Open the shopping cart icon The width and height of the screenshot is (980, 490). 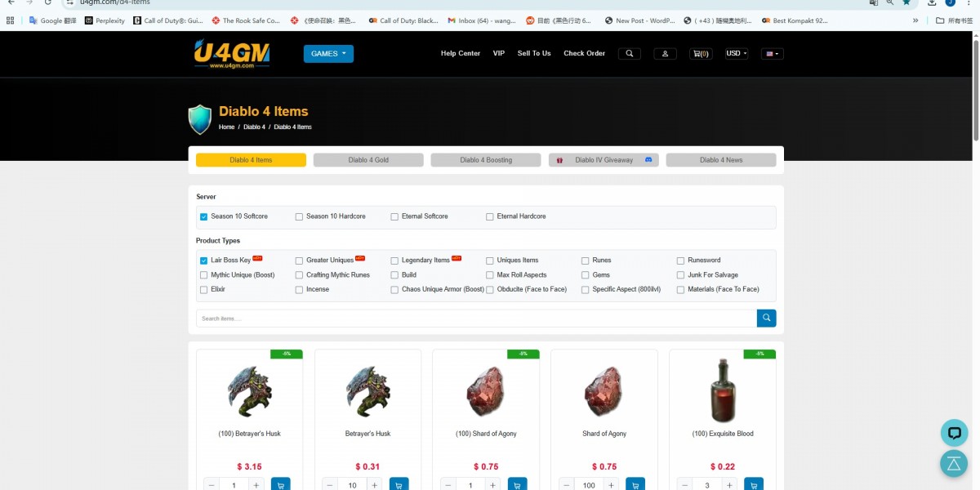coord(701,54)
